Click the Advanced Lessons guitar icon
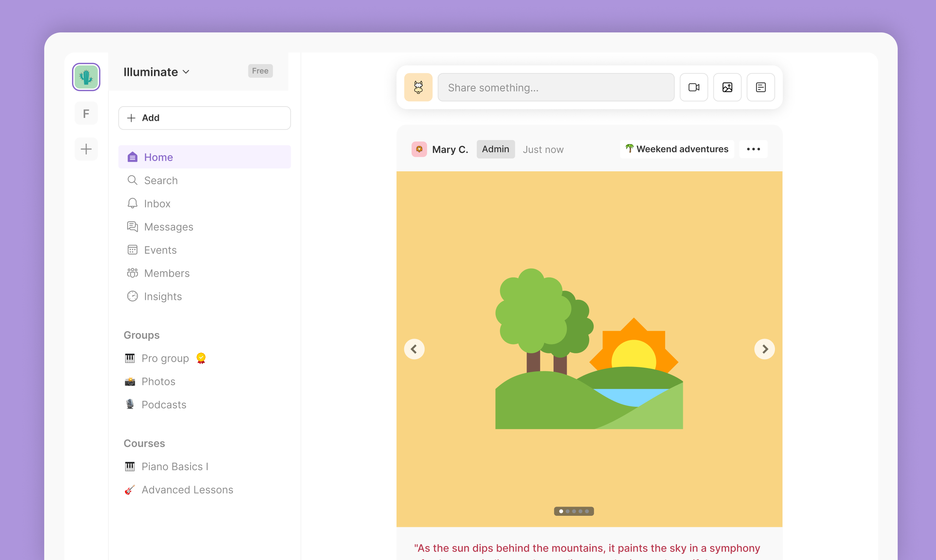Image resolution: width=936 pixels, height=560 pixels. (130, 490)
